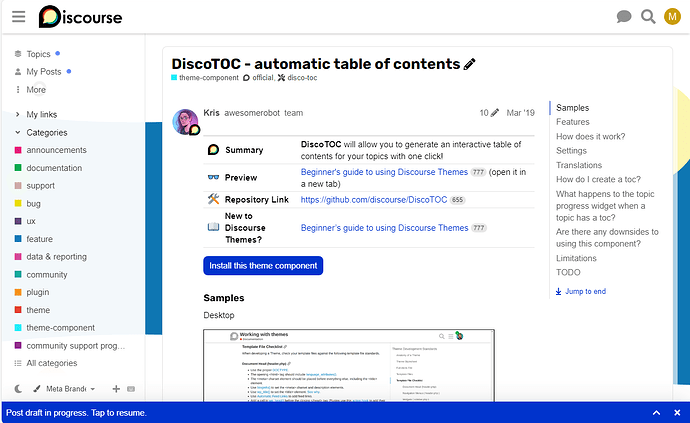Jump to TODO in table of contents
The width and height of the screenshot is (690, 423).
click(x=568, y=272)
